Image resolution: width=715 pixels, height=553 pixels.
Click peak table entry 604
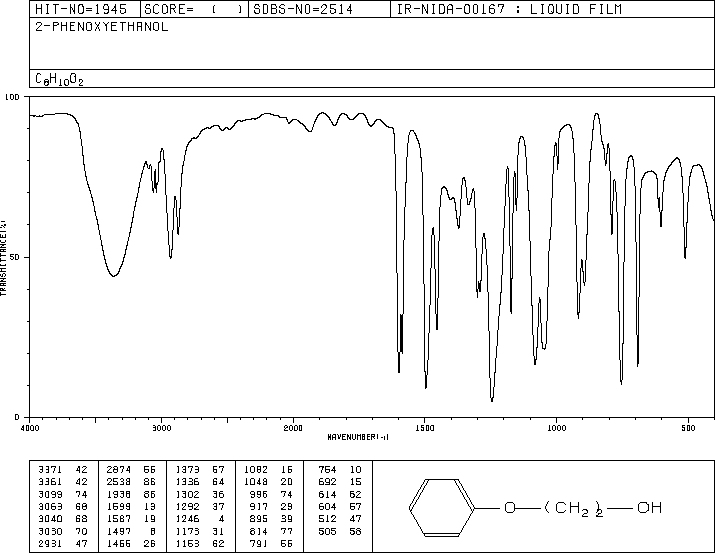click(x=327, y=506)
